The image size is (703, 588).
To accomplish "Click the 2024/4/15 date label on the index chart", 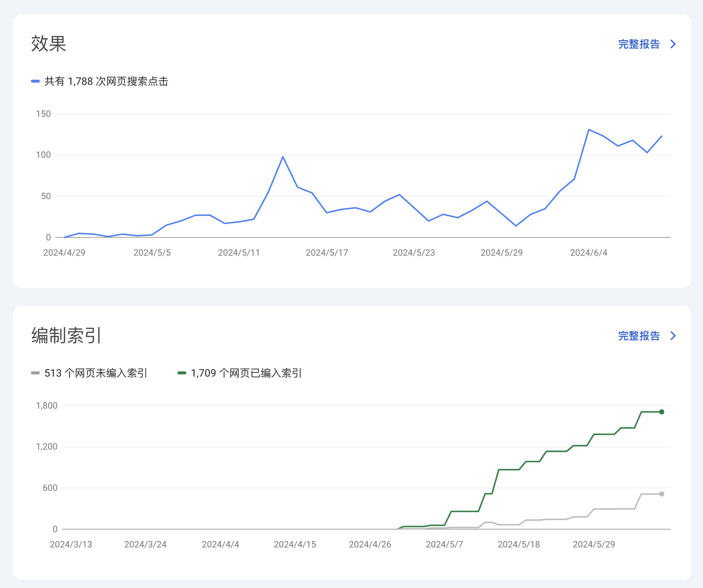I will pyautogui.click(x=295, y=544).
